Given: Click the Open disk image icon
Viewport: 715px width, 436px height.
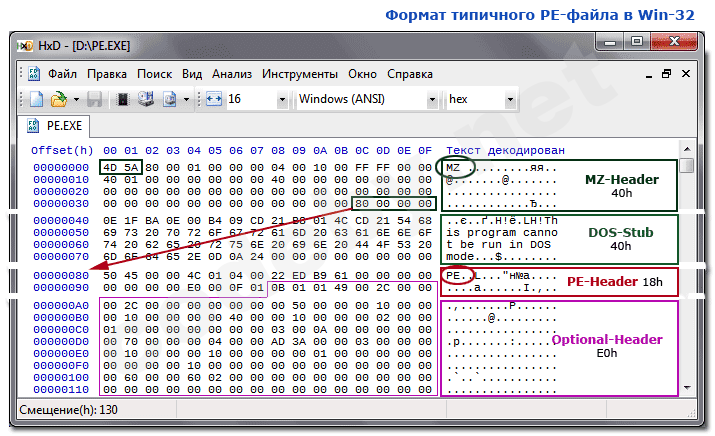Looking at the screenshot, I should click(x=170, y=99).
